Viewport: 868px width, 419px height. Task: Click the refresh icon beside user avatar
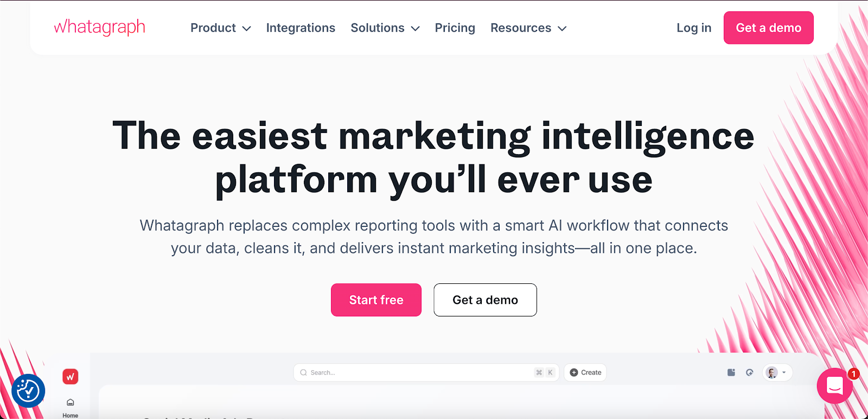click(750, 372)
